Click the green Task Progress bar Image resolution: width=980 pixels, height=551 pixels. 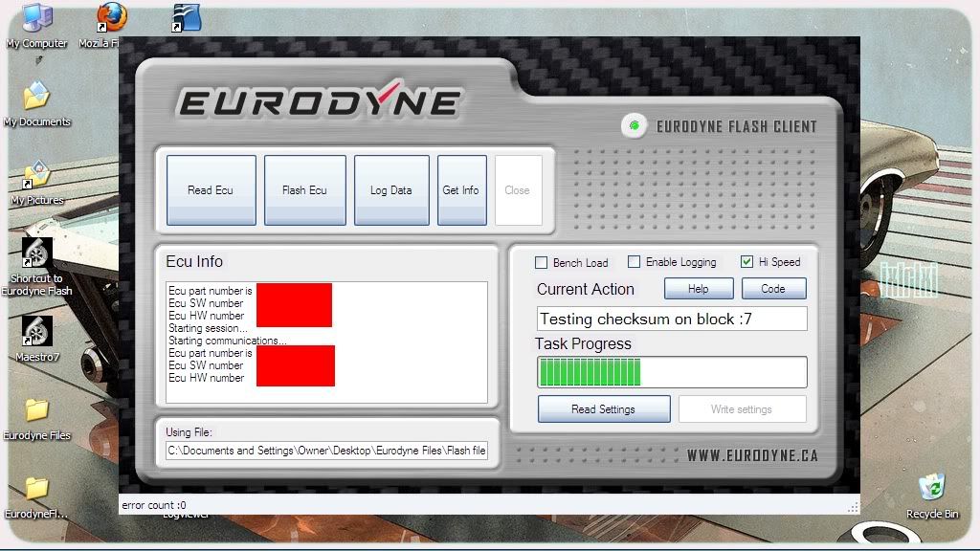click(672, 372)
